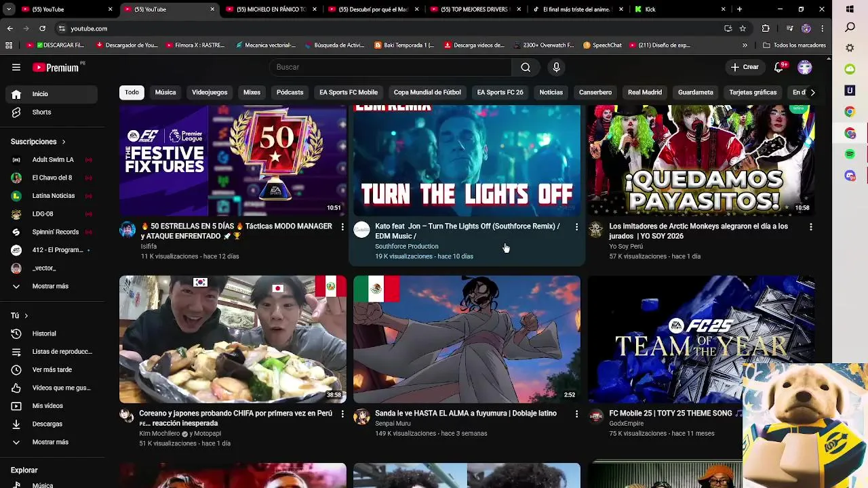Viewport: 868px width, 488px height.
Task: Open the Chrome three-dot menu
Action: coord(823,28)
